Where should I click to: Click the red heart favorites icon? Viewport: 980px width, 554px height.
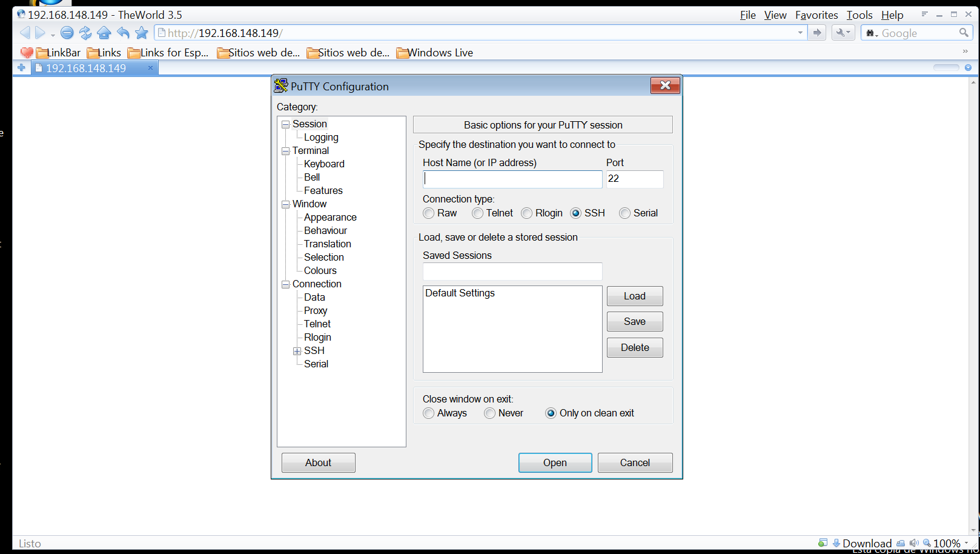[27, 53]
